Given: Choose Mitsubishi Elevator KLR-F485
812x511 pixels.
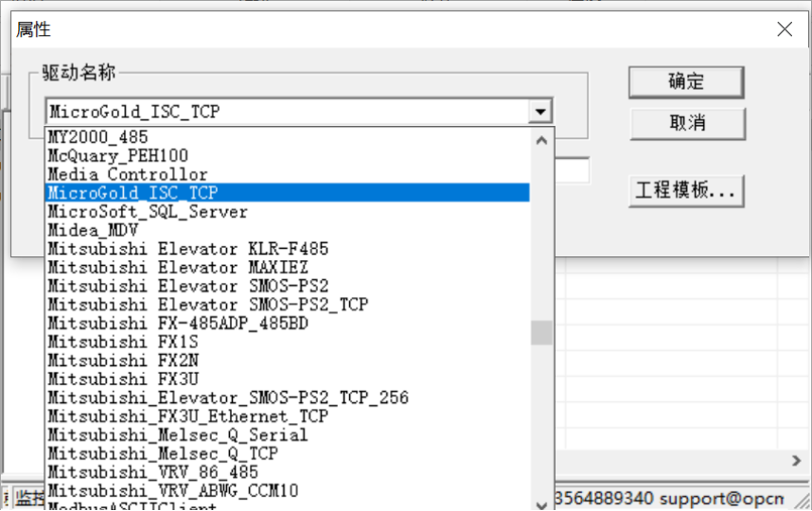Looking at the screenshot, I should point(288,249).
